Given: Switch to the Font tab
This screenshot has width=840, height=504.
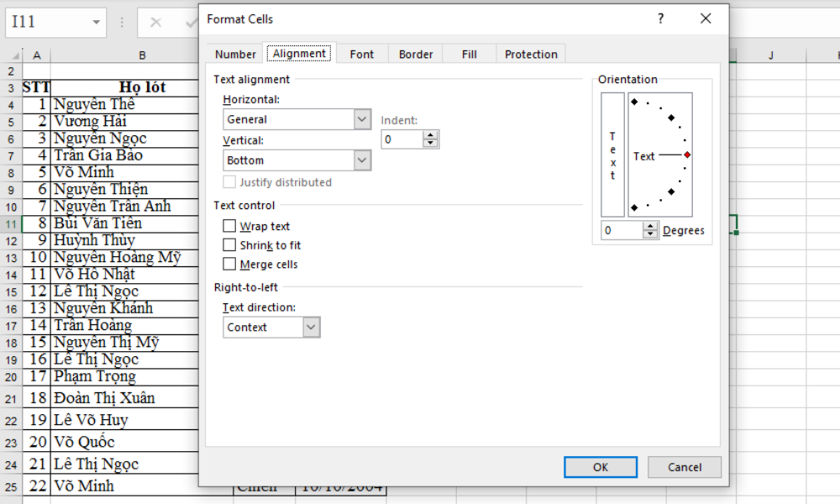Looking at the screenshot, I should tap(361, 54).
